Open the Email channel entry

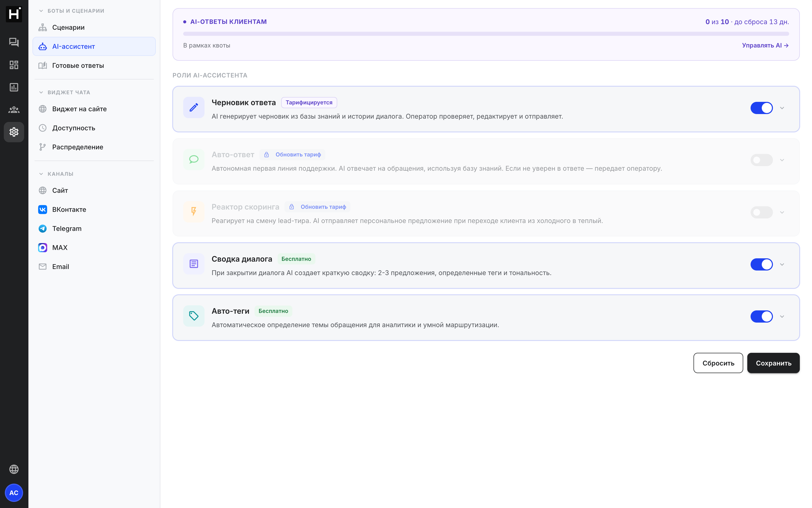pos(94,267)
